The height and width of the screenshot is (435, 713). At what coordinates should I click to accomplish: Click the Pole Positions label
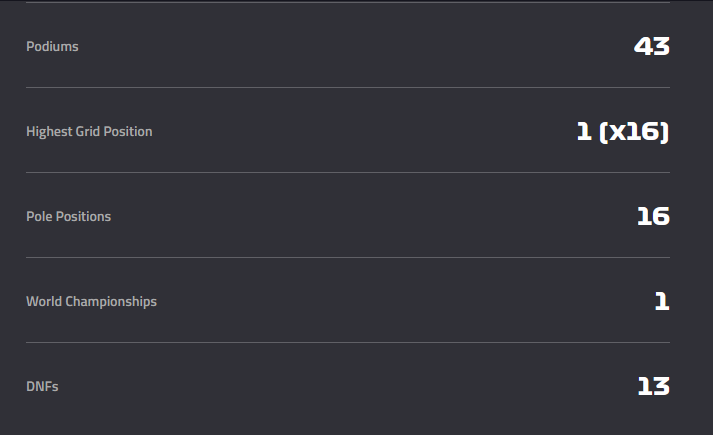click(68, 217)
